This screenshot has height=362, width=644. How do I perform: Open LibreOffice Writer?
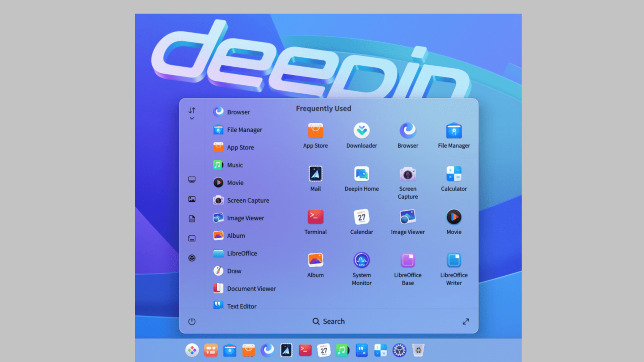(x=454, y=269)
